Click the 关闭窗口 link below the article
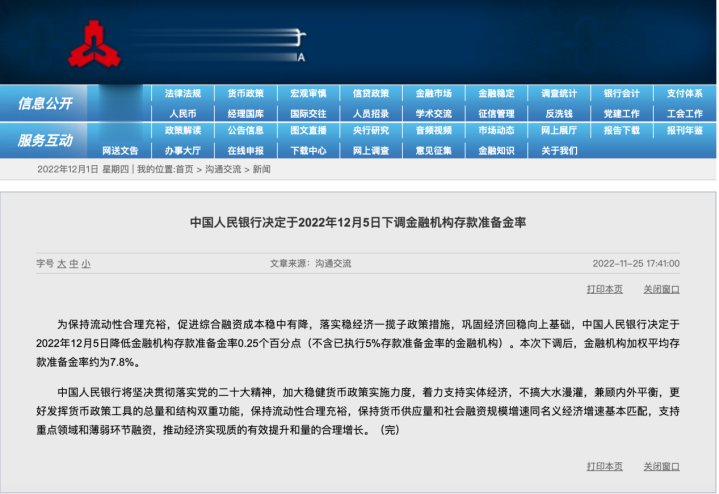 pyautogui.click(x=661, y=466)
